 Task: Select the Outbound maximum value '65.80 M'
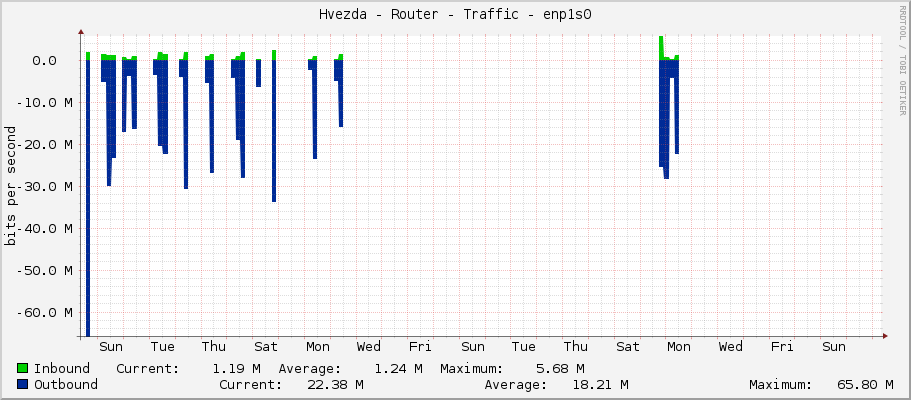click(866, 384)
